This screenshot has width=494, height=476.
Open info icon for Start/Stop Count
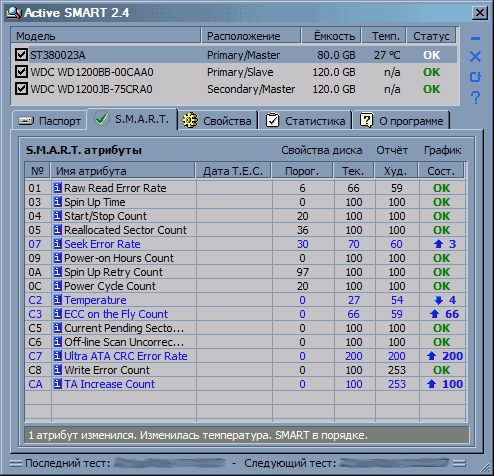[x=57, y=216]
